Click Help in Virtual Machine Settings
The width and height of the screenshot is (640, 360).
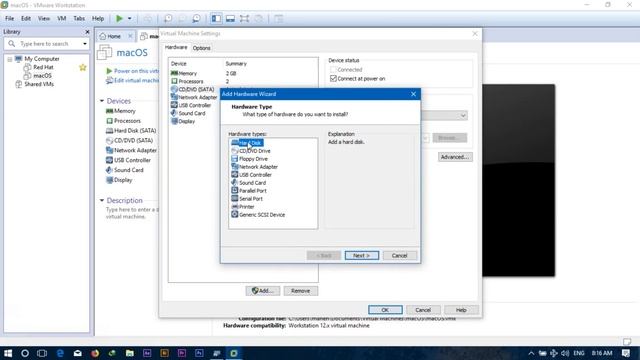[x=461, y=310]
